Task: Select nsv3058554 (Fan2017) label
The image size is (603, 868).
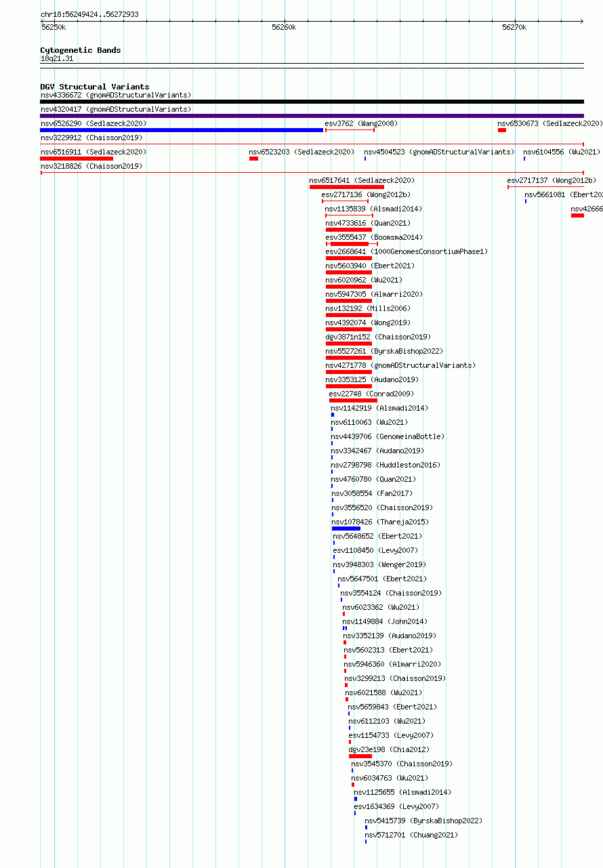Action: (372, 493)
